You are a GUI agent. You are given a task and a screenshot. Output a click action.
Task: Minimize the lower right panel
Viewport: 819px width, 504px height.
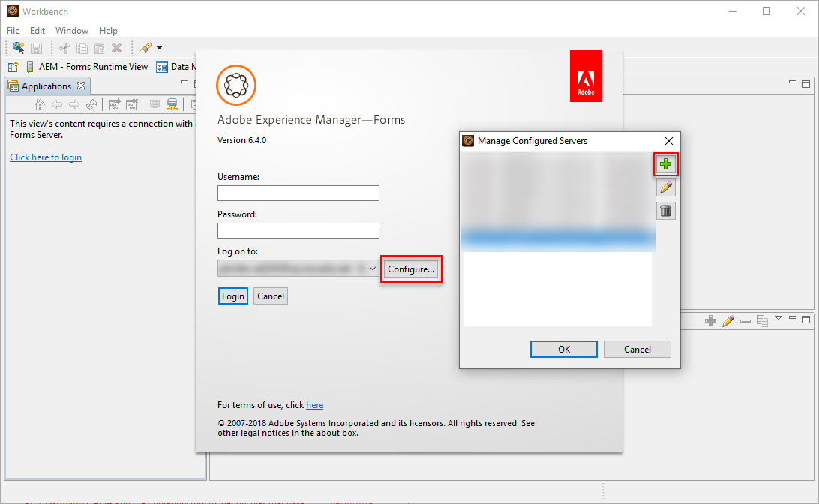793,317
